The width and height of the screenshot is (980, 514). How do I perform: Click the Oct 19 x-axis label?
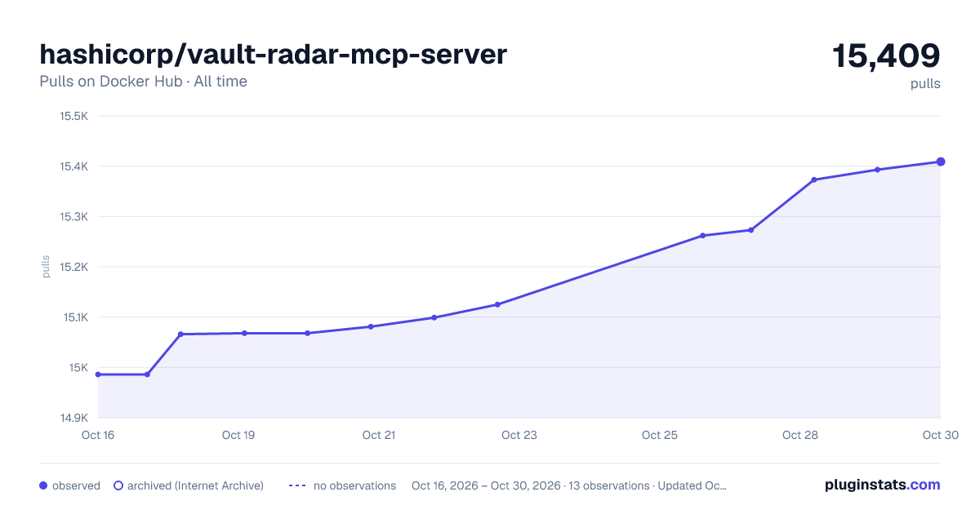tap(238, 435)
